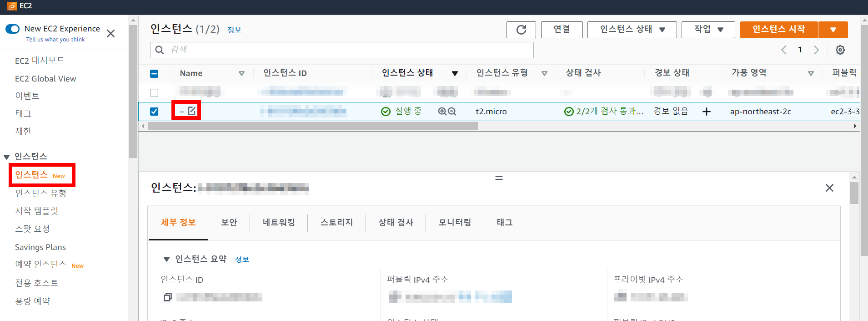Sort by 인스턴스 유형 column arrow
Screen dimensions: 868x321
click(x=544, y=73)
